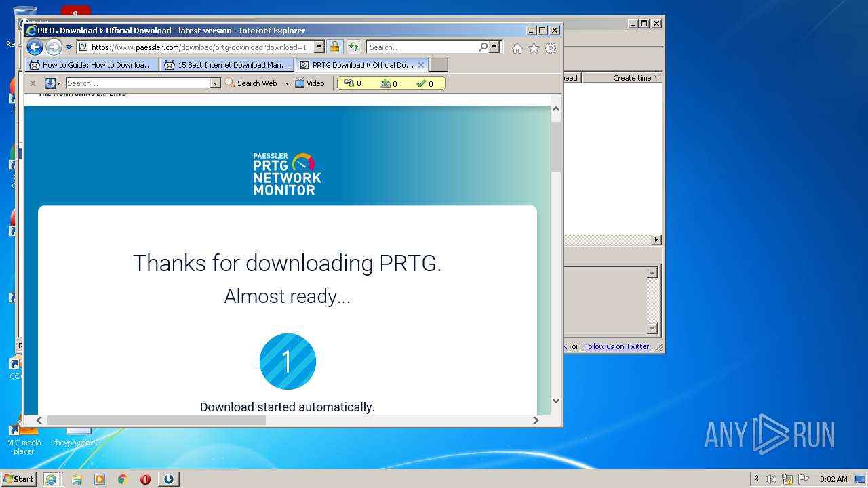Viewport: 868px width, 488px height.
Task: Open Chrome from the taskbar
Action: coord(122,479)
